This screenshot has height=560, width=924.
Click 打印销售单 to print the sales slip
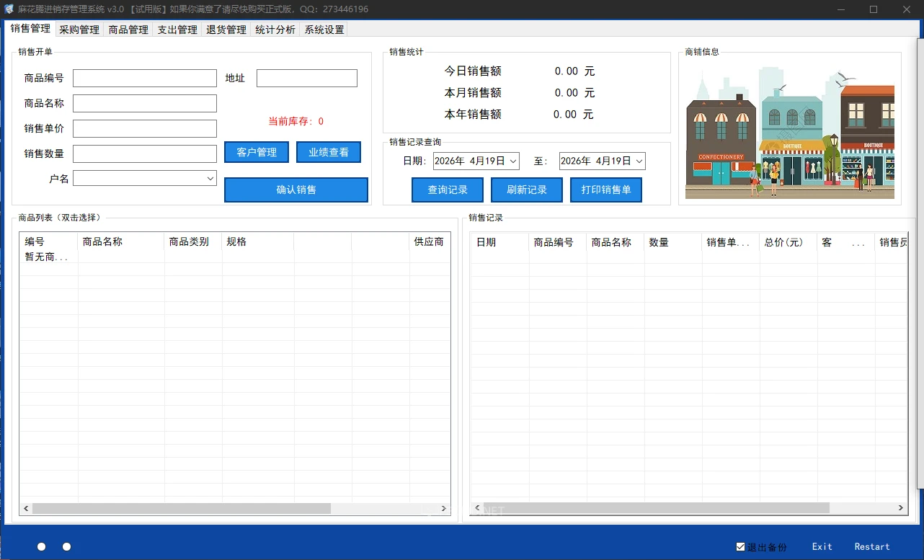click(605, 190)
